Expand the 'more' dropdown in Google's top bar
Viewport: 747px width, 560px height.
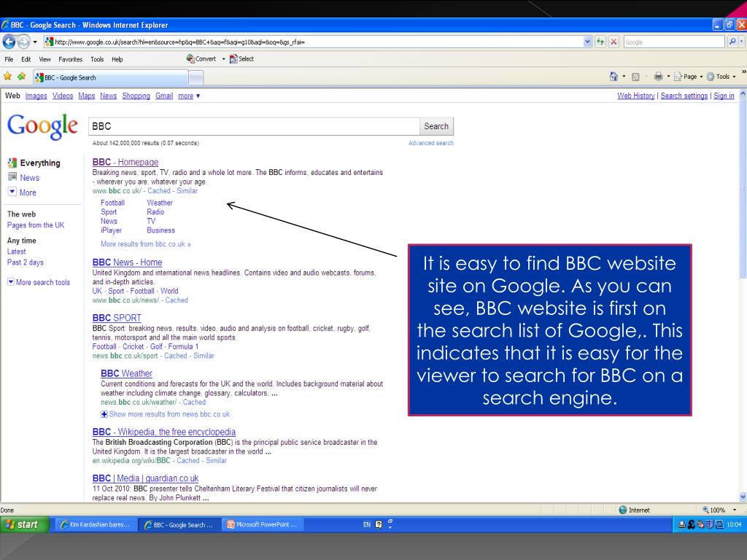tap(189, 96)
